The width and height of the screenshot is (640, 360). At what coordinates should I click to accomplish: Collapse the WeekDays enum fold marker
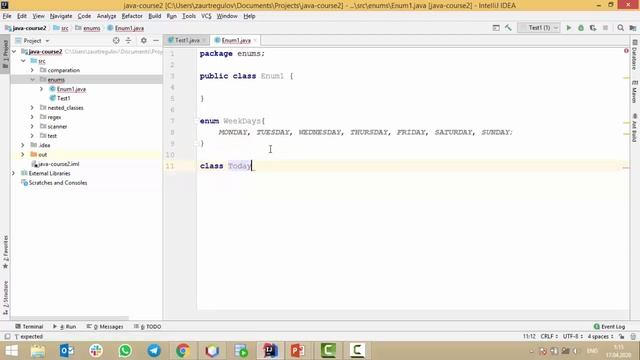tap(196, 121)
